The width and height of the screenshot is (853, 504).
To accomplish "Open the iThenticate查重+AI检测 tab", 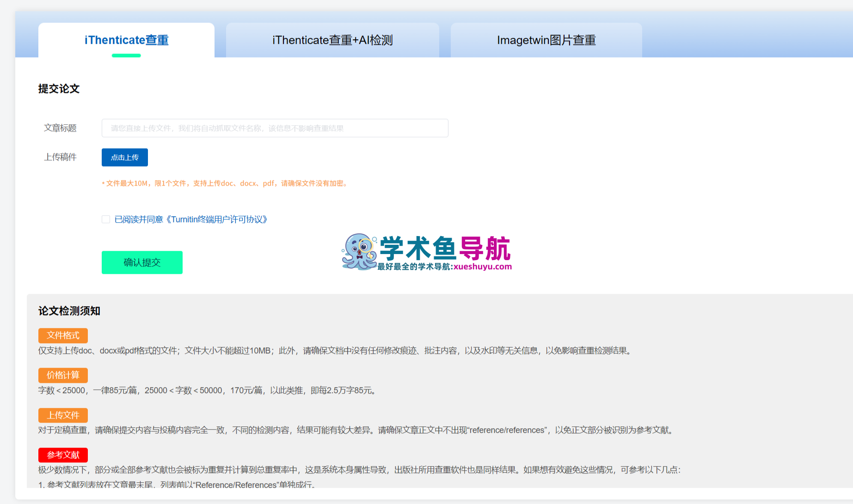I will (332, 40).
